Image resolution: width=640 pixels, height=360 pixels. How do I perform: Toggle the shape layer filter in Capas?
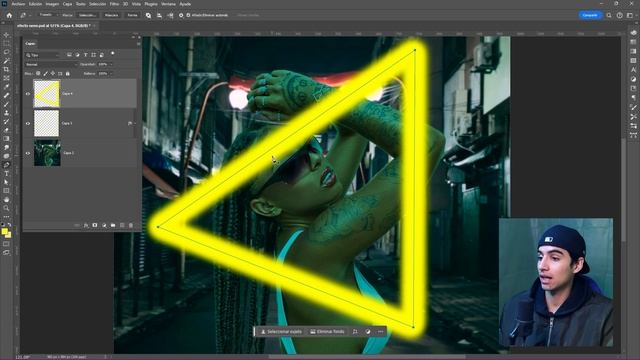pos(93,55)
